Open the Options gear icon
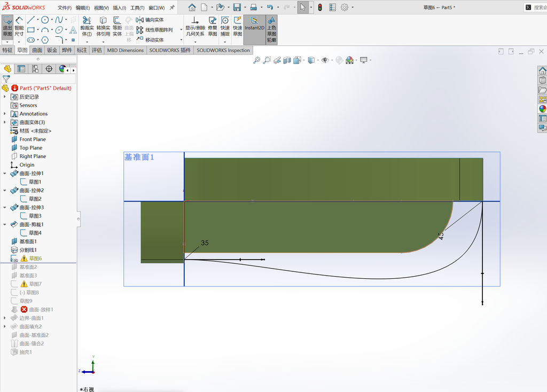 (345, 7)
